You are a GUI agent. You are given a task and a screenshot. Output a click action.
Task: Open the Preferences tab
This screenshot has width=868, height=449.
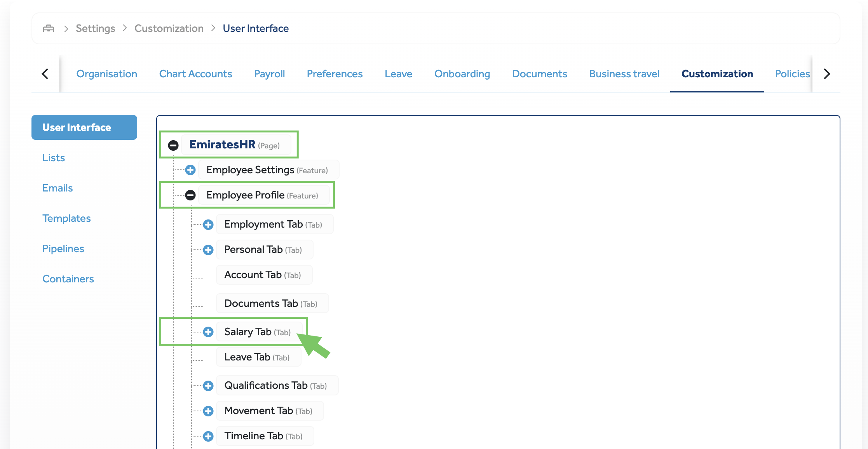(335, 74)
